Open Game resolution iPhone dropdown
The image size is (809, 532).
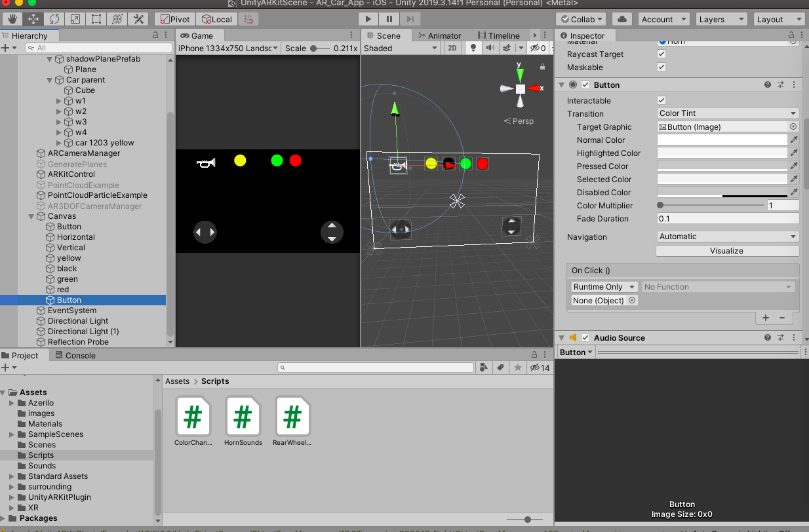[x=228, y=48]
